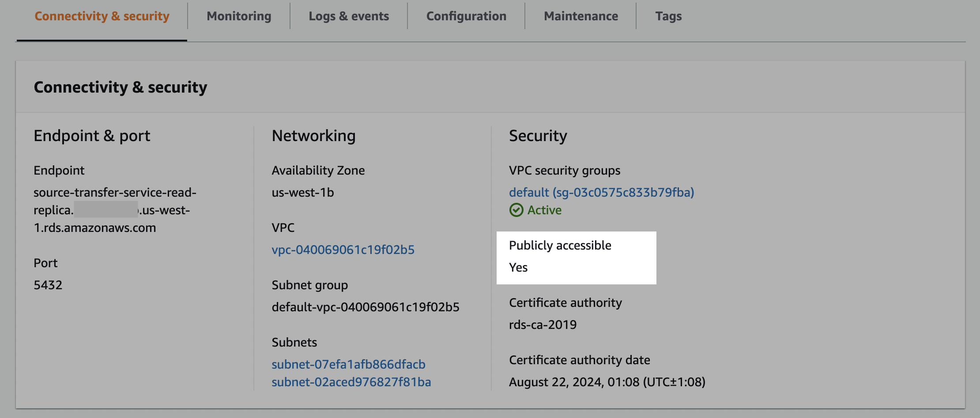Select the Configuration tab

click(466, 16)
